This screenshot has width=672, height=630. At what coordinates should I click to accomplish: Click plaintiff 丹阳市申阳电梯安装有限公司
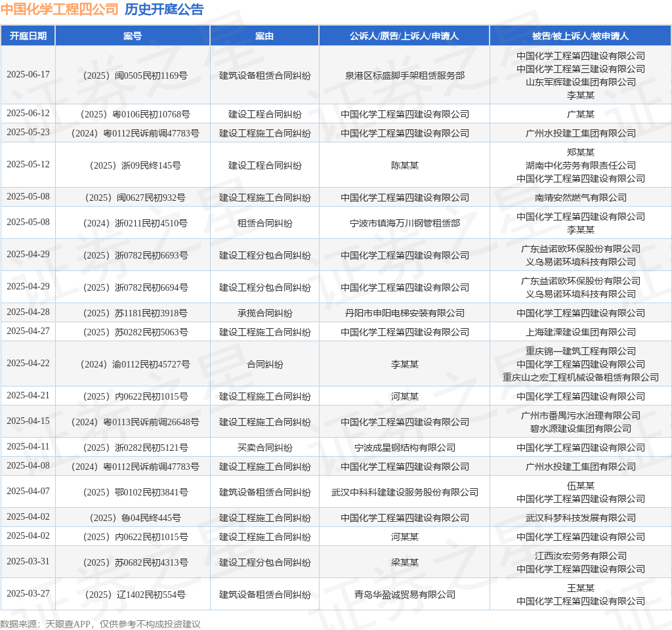pos(404,313)
